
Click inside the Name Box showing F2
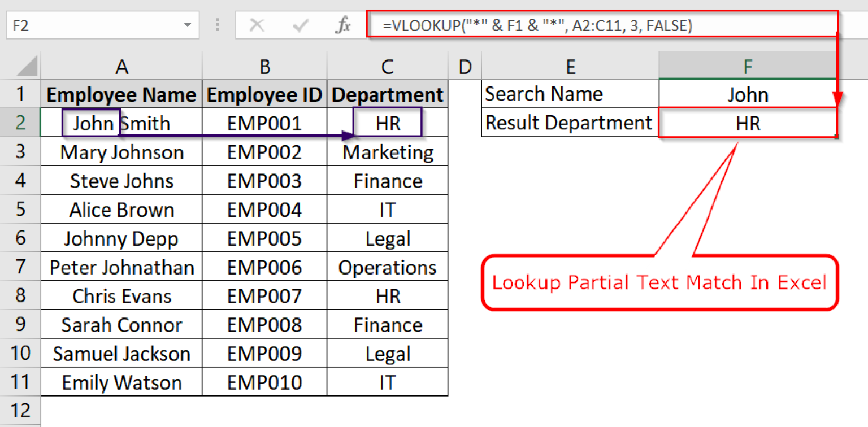tap(85, 25)
